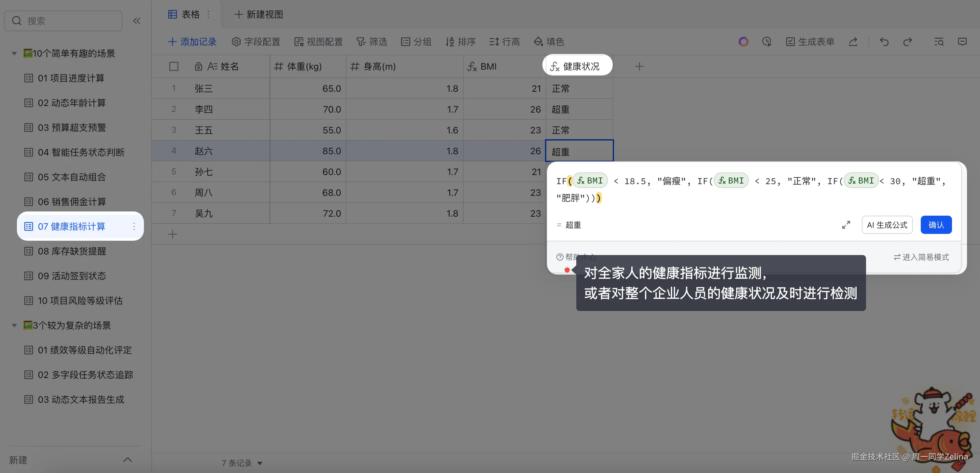Click the 字段配置 gear icon
The height and width of the screenshot is (473, 980).
(x=236, y=42)
